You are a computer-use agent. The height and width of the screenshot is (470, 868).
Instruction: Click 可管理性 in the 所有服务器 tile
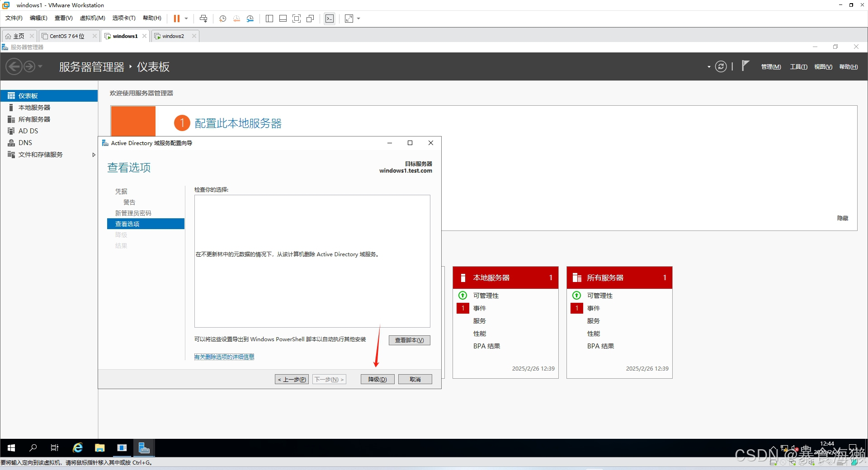599,296
